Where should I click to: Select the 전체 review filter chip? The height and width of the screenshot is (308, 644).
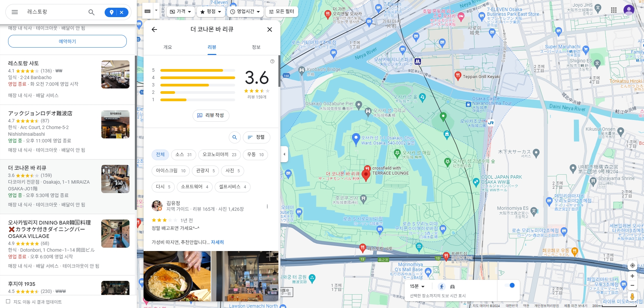point(160,155)
